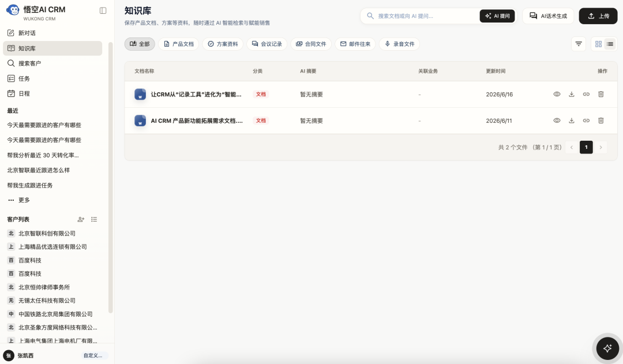Open recent chat 帮我分析最近 30 天转化率
623x364 pixels.
[43, 155]
